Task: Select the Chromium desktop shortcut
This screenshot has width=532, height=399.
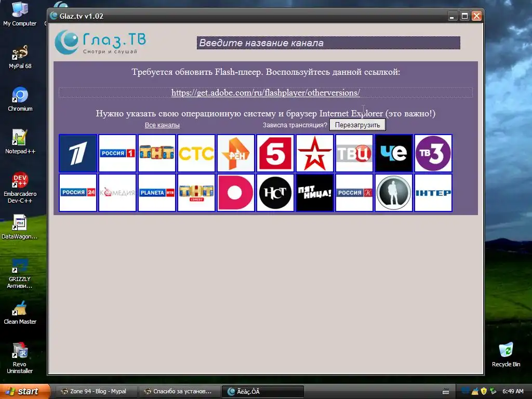Action: coord(20,99)
